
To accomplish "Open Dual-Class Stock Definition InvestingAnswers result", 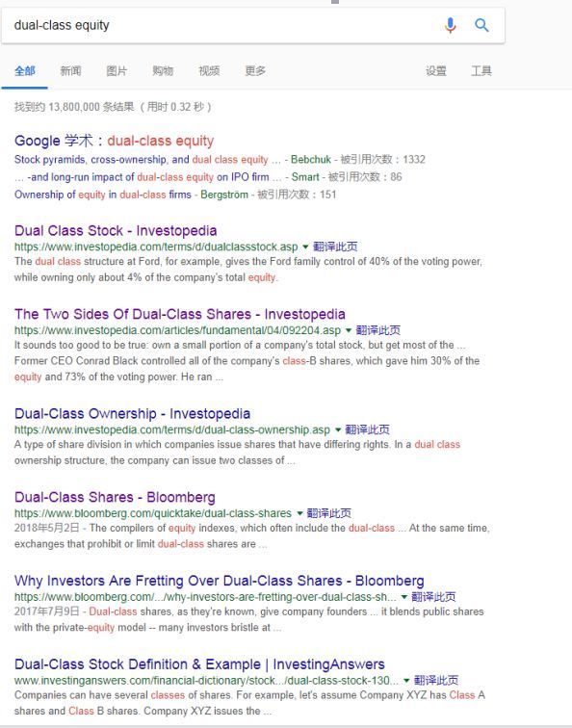I will click(x=199, y=664).
